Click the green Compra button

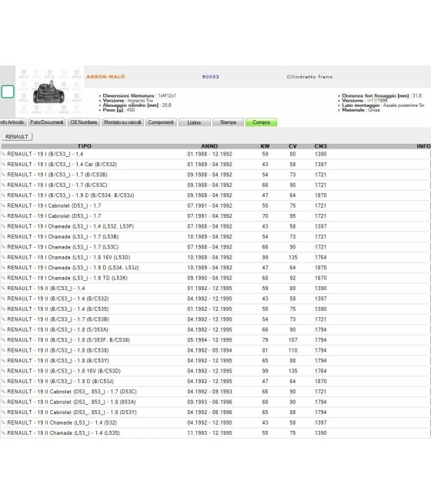(261, 122)
